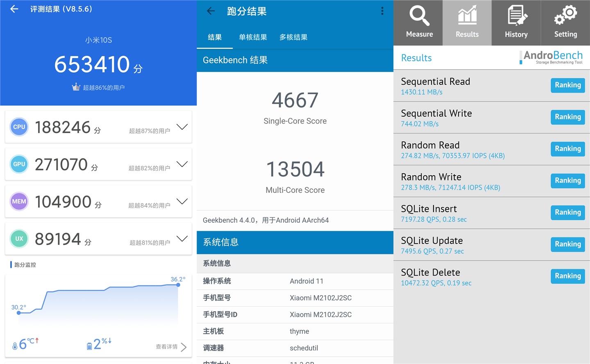Click the CPU score badge icon
The image size is (590, 364).
point(19,127)
